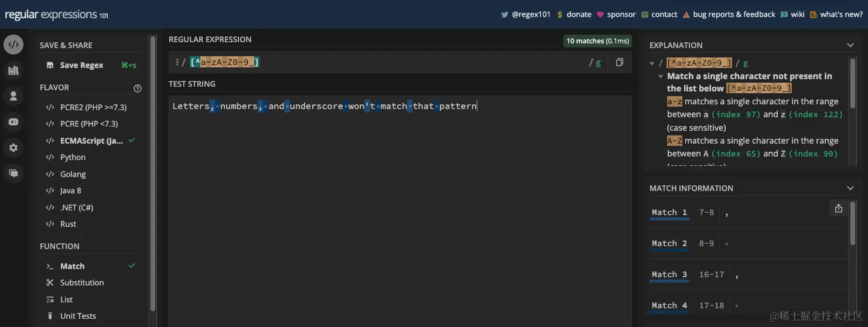This screenshot has height=327, width=868.
Task: Select ECMAScript flavor
Action: 91,141
